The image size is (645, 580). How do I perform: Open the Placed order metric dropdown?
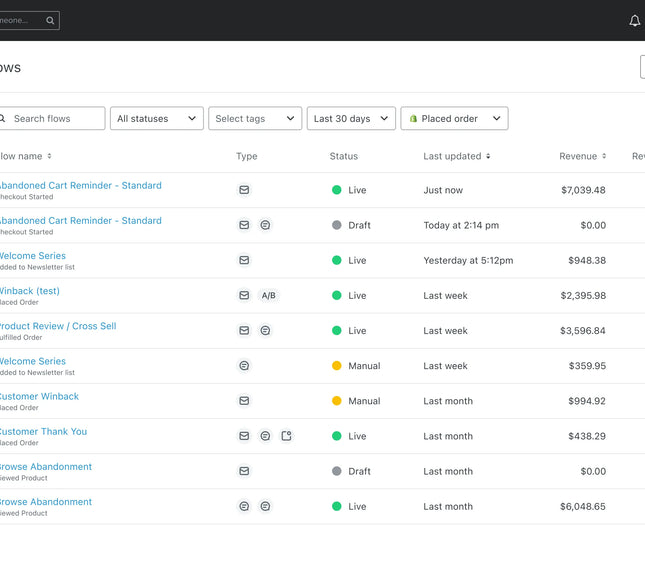[x=454, y=119]
